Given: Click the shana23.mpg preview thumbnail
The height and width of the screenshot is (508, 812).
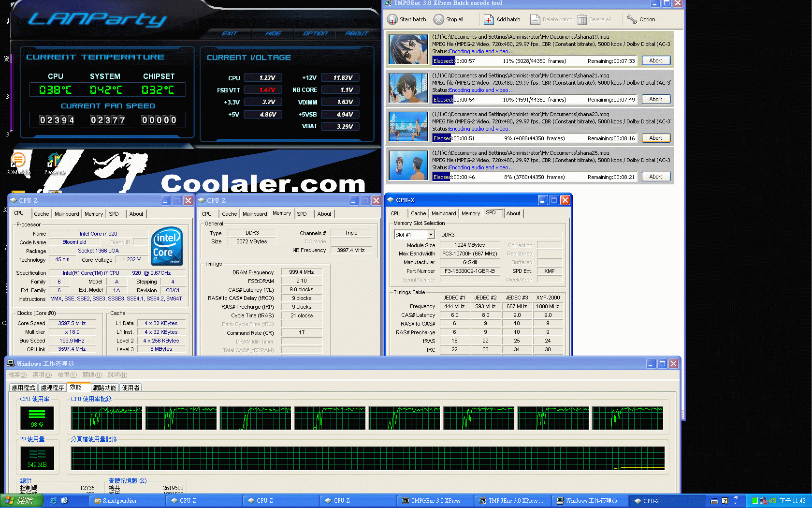Looking at the screenshot, I should tap(408, 127).
